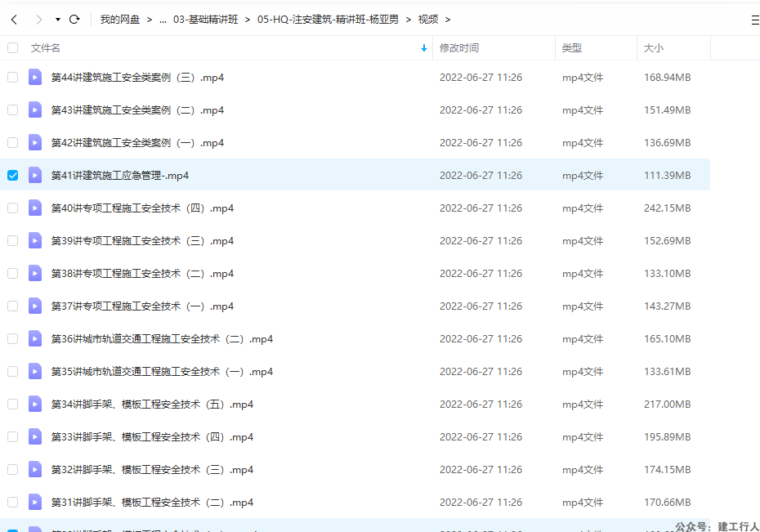This screenshot has width=760, height=532.
Task: Select file name 第39讲专项工程施工安全技术（三）.mp4
Action: (x=142, y=241)
